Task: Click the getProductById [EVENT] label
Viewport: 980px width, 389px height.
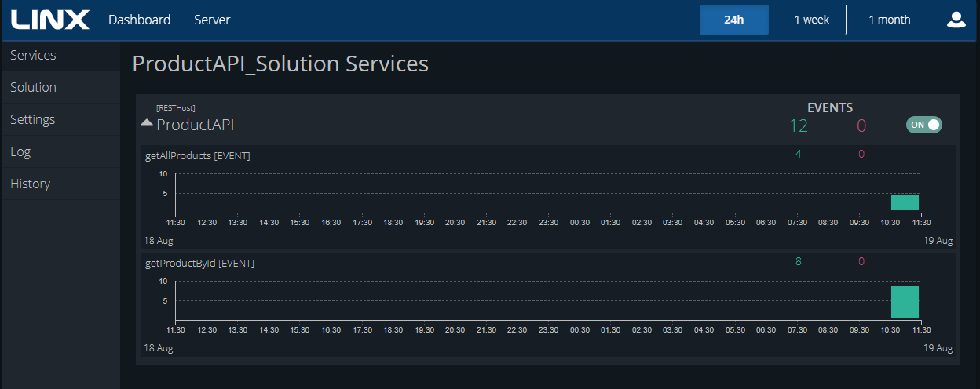Action: [x=199, y=263]
